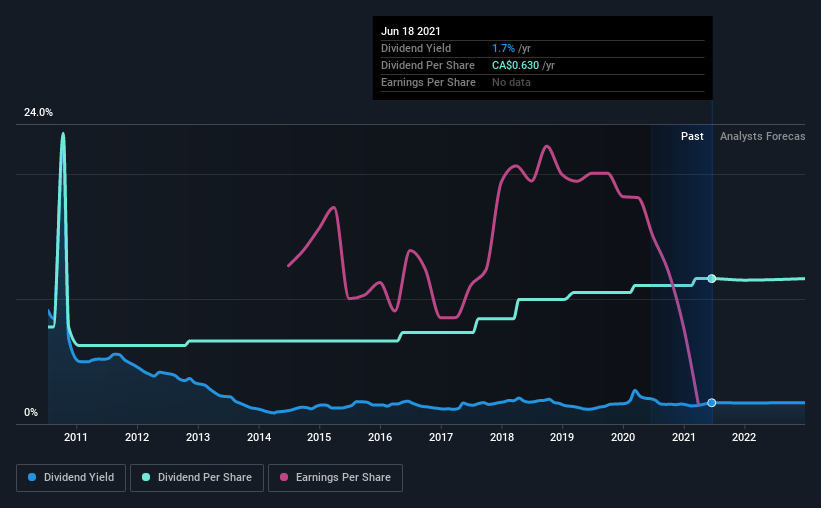Click the 2011 x-axis year label
This screenshot has height=508, width=821.
tap(76, 437)
